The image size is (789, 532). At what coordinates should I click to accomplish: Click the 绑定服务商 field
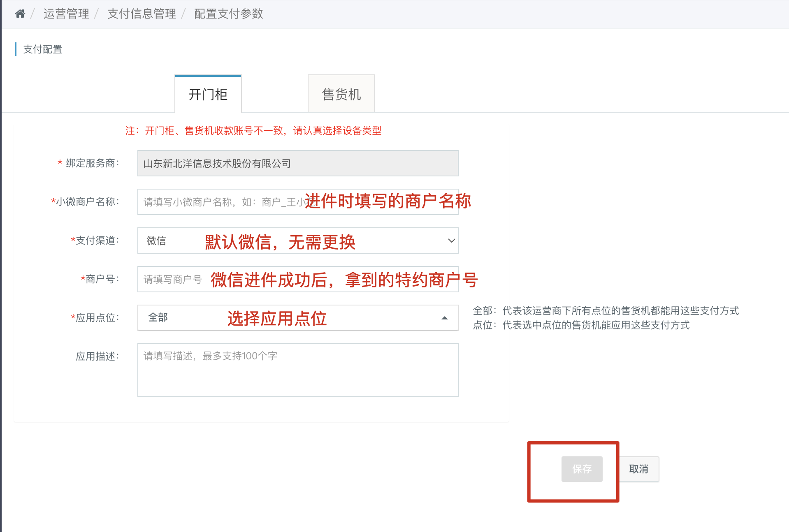[298, 163]
